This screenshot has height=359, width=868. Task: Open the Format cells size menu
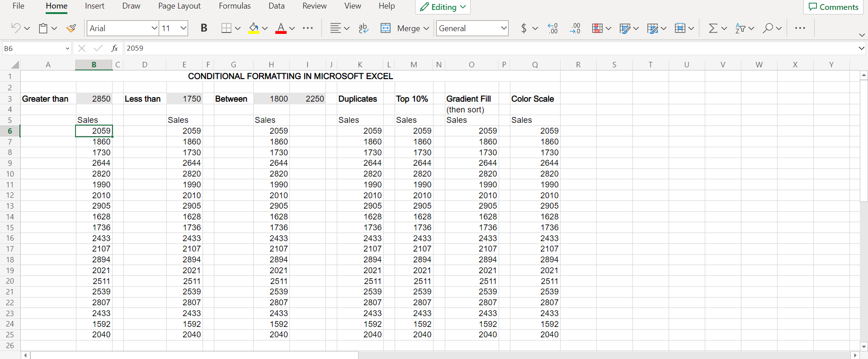click(684, 28)
